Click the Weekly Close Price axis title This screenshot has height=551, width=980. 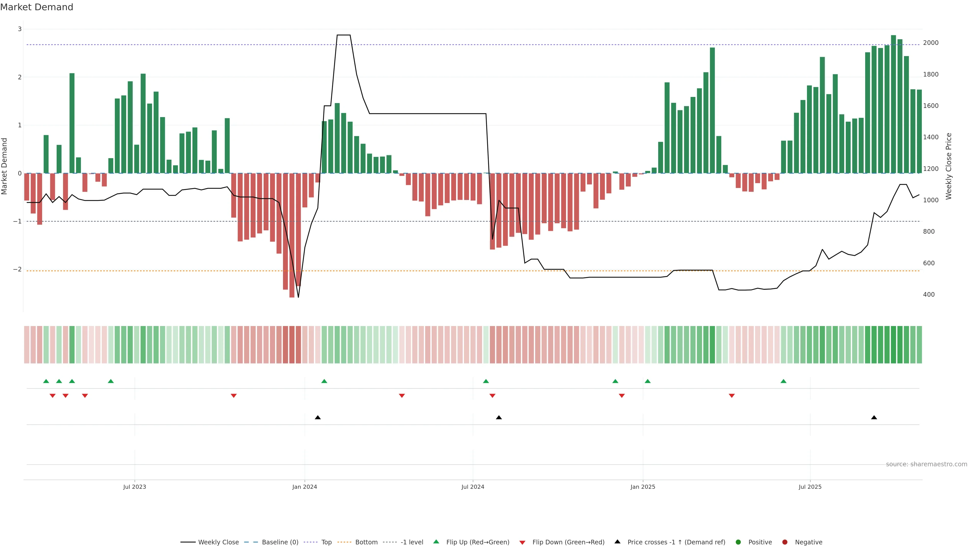pyautogui.click(x=948, y=166)
